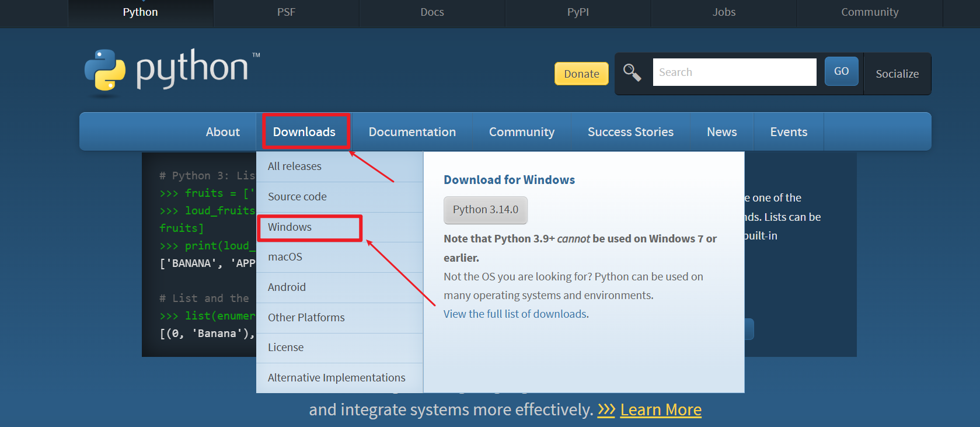Image resolution: width=980 pixels, height=427 pixels.
Task: Click the text 'Note that Python 3.9+'
Action: pyautogui.click(x=499, y=239)
